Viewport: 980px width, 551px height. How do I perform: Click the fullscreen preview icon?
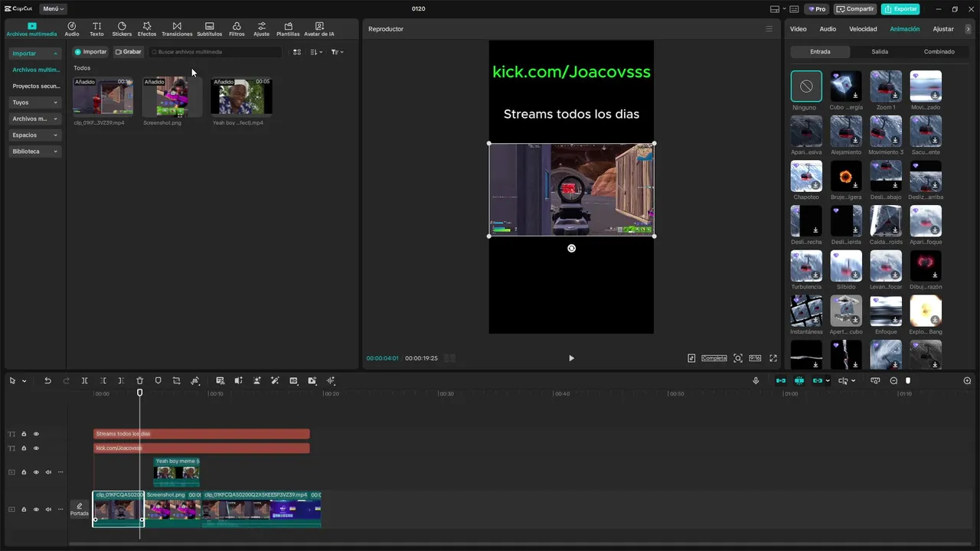point(773,358)
